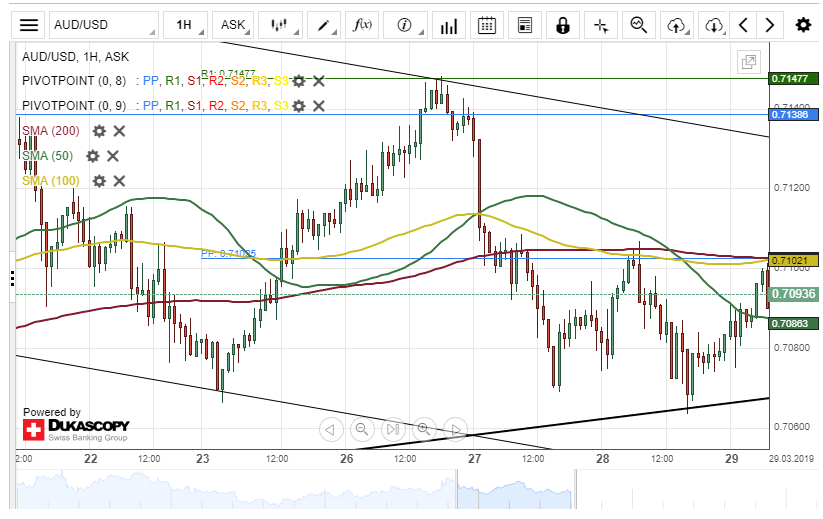Viewport: 823px width, 519px height.
Task: Open the calendar date picker
Action: point(487,25)
